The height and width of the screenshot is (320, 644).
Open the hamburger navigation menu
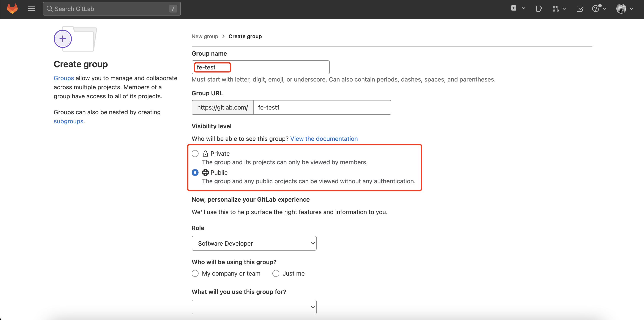[x=31, y=9]
